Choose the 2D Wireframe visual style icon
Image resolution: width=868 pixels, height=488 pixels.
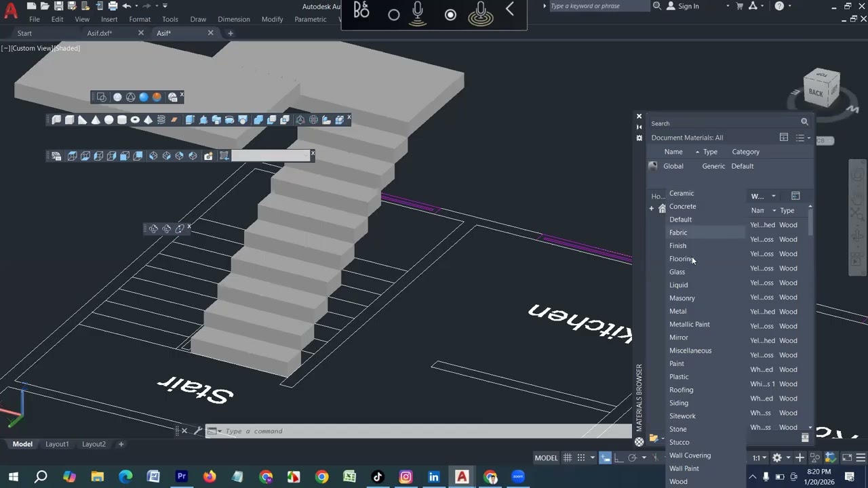[x=102, y=98]
